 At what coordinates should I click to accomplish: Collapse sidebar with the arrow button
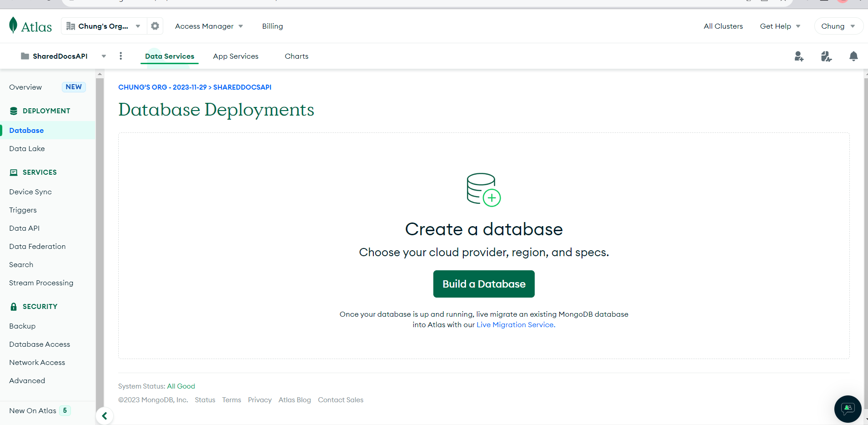105,416
